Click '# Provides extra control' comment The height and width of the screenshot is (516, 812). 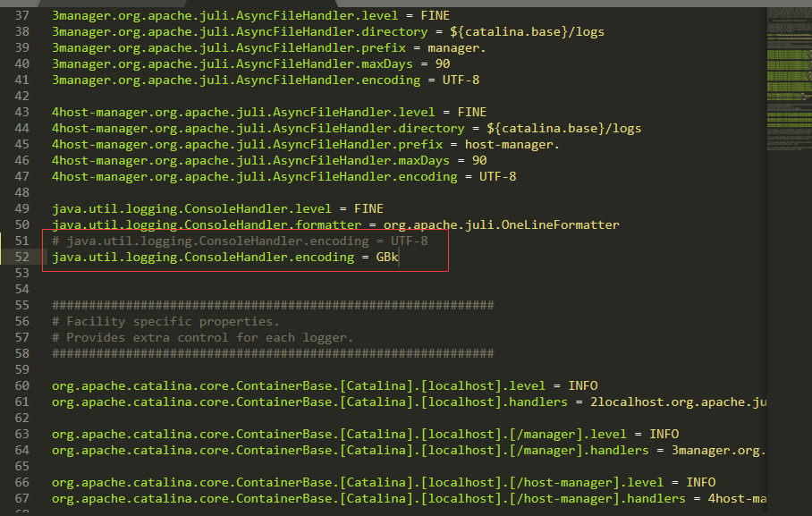(202, 337)
